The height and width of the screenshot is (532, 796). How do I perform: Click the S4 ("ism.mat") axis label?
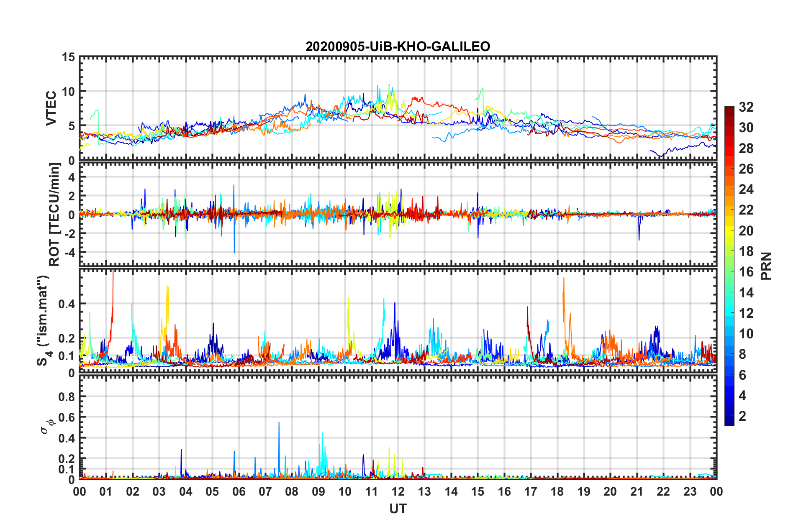(44, 320)
